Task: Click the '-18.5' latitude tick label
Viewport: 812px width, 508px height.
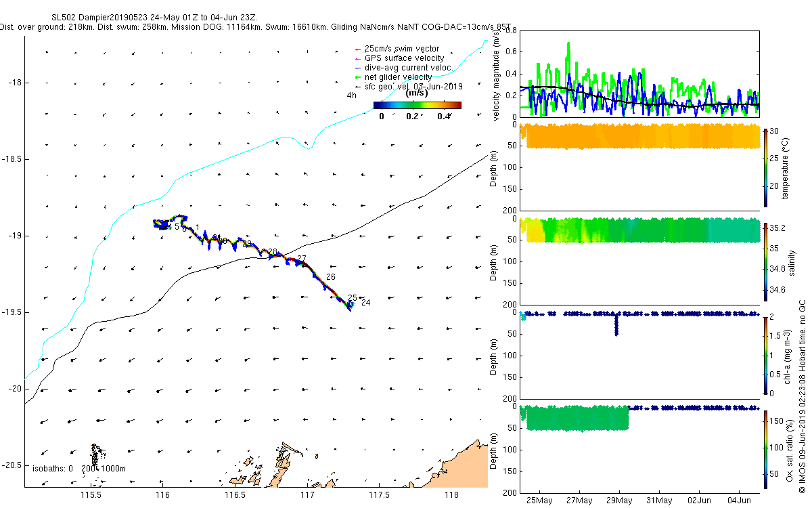Action: 12,159
